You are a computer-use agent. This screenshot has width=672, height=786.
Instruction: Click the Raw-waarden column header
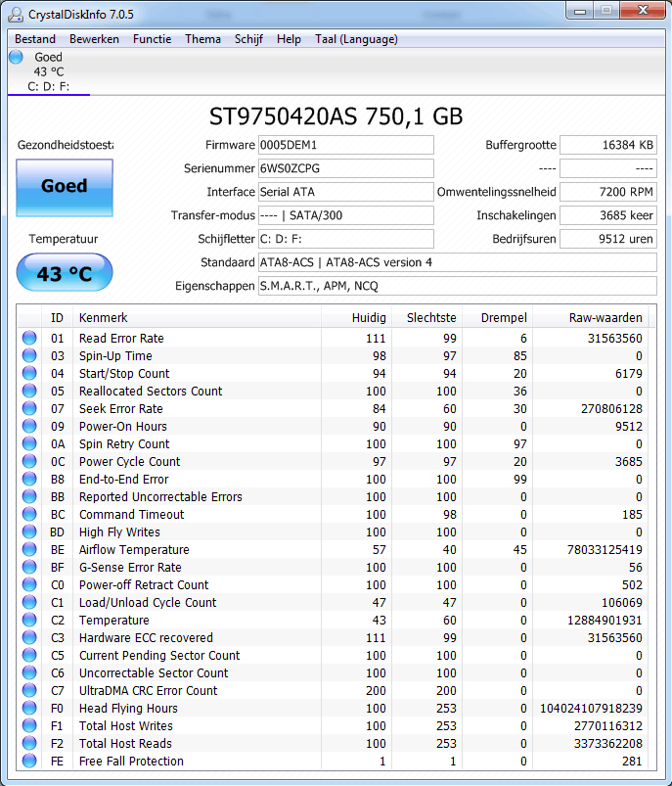(590, 318)
